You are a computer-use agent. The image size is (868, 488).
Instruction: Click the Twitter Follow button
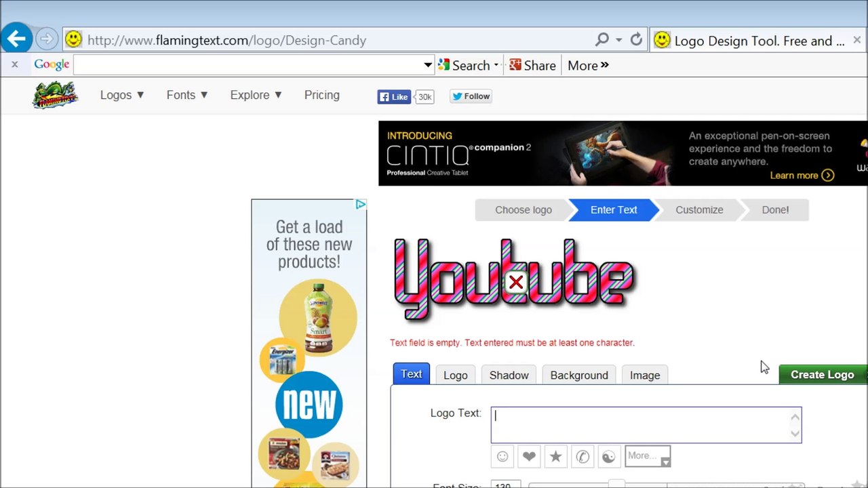tap(471, 96)
